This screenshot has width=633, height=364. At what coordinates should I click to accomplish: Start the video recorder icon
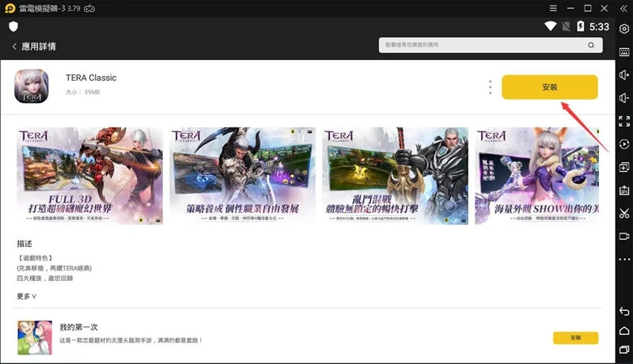(624, 236)
